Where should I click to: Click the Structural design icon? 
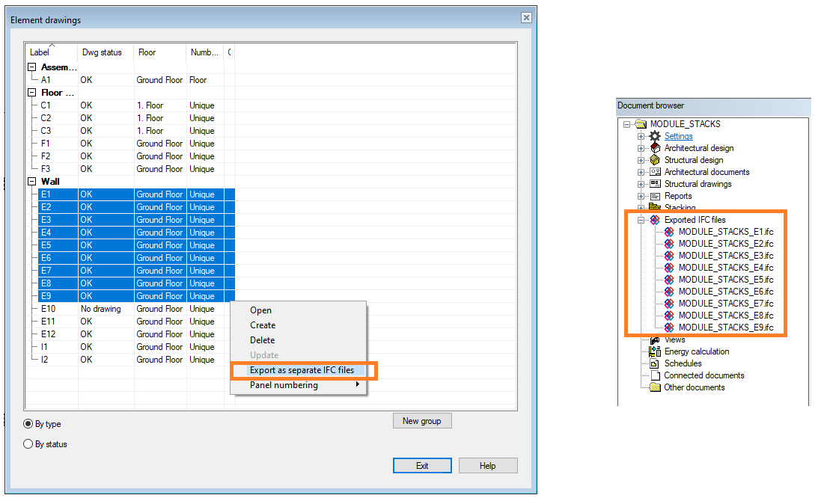tap(655, 160)
